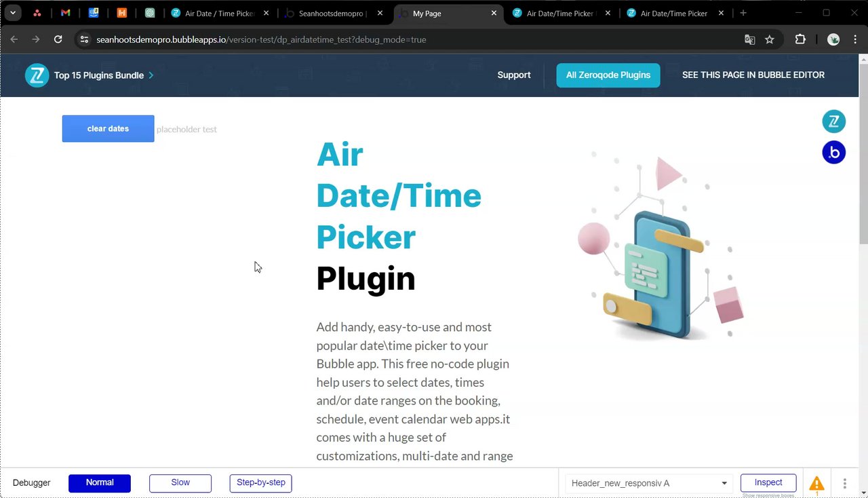
Task: Open the tab search dropdown arrow
Action: pos(12,13)
